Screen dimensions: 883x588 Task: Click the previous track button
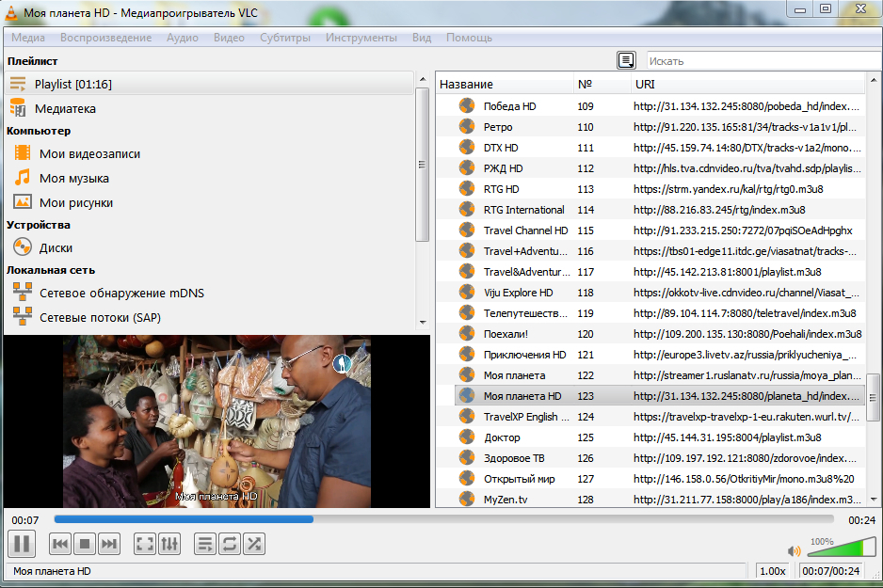tap(60, 543)
